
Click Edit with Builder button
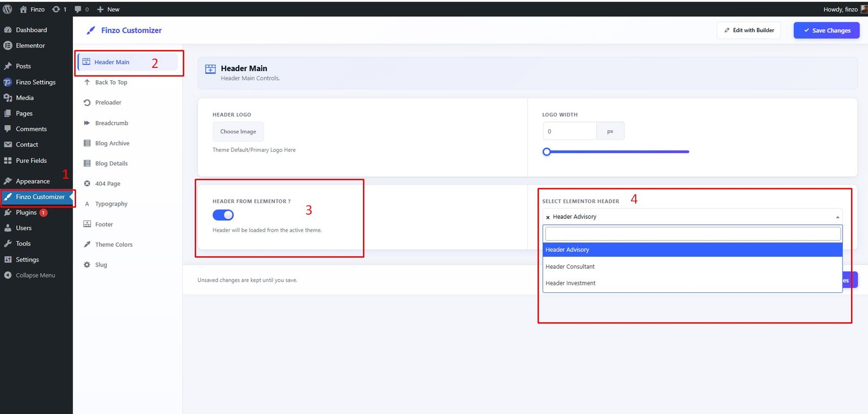tap(749, 30)
